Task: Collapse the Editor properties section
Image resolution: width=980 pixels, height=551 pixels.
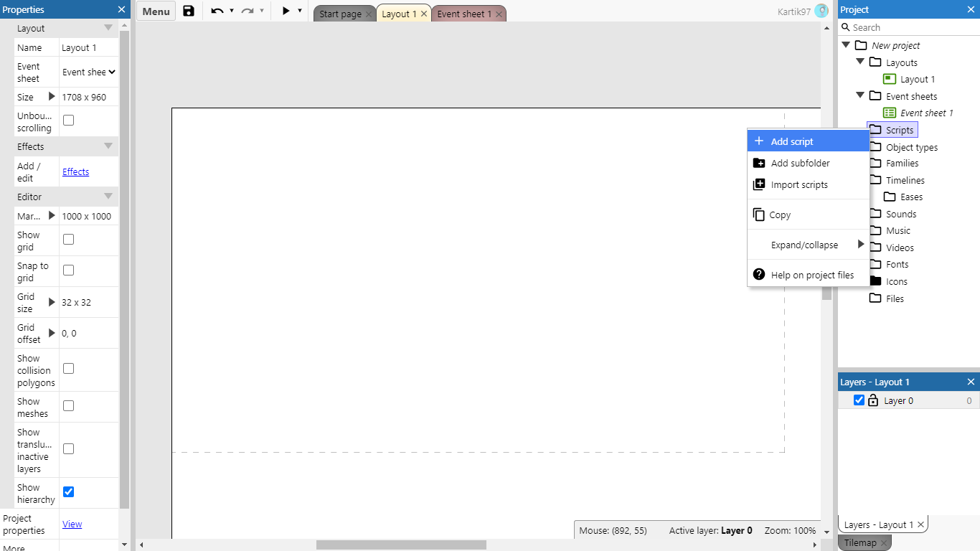Action: tap(108, 196)
